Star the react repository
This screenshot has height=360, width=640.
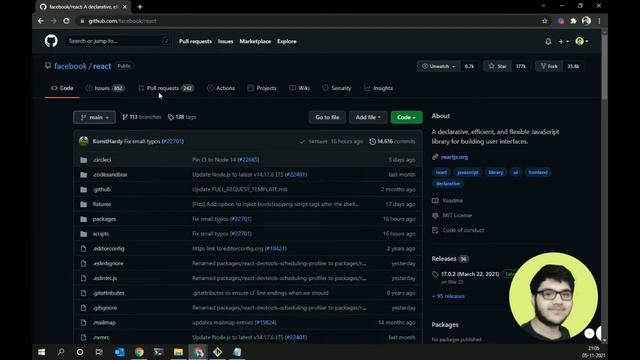coord(497,66)
